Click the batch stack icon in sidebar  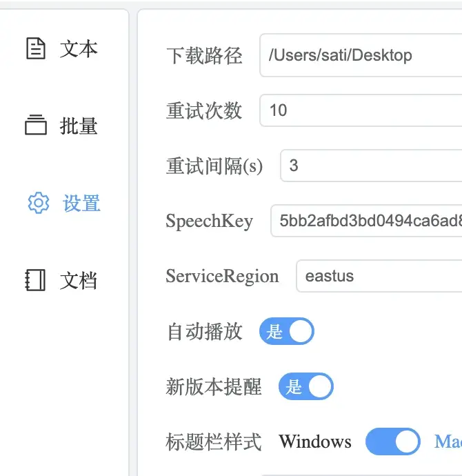pyautogui.click(x=36, y=125)
